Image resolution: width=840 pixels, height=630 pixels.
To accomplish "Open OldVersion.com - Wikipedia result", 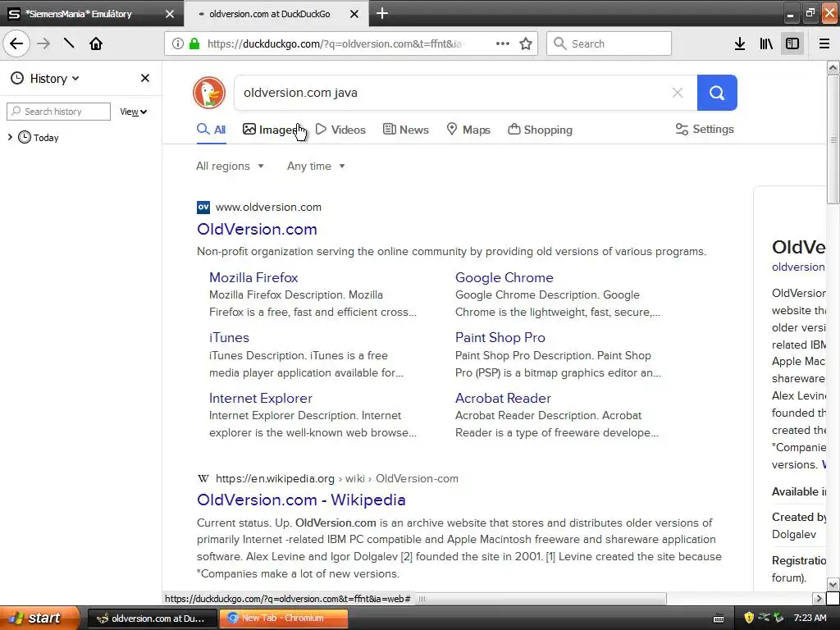I will tap(301, 500).
